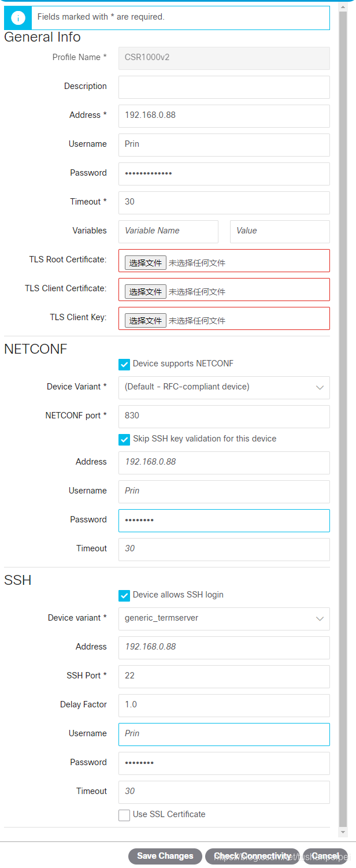Image resolution: width=356 pixels, height=868 pixels.
Task: Select the NETCONF port field showing 830
Action: pos(224,416)
